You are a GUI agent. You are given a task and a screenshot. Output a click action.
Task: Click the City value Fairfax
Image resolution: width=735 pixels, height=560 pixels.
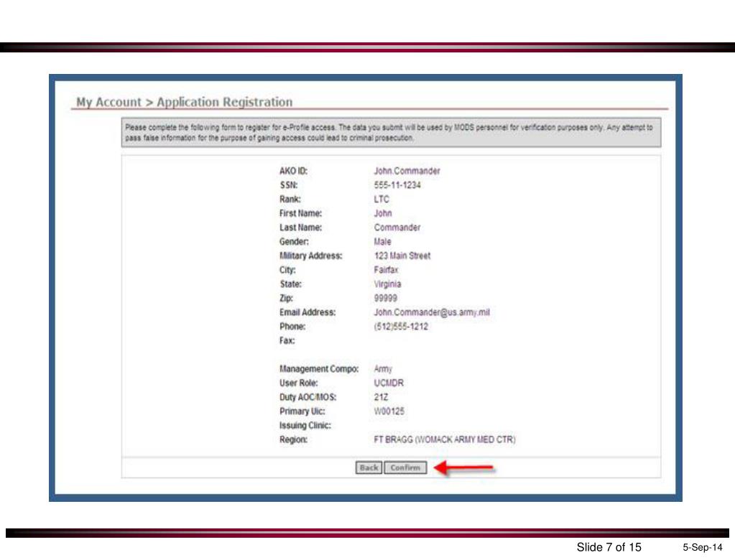coord(386,270)
